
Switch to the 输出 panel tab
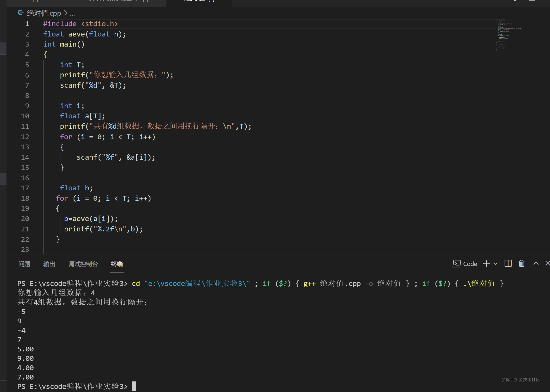tap(49, 264)
